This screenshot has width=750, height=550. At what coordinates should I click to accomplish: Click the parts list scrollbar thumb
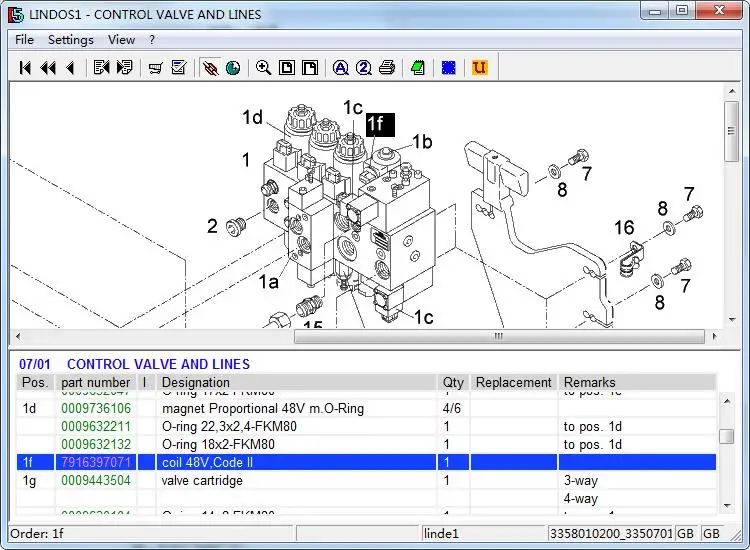pos(727,436)
